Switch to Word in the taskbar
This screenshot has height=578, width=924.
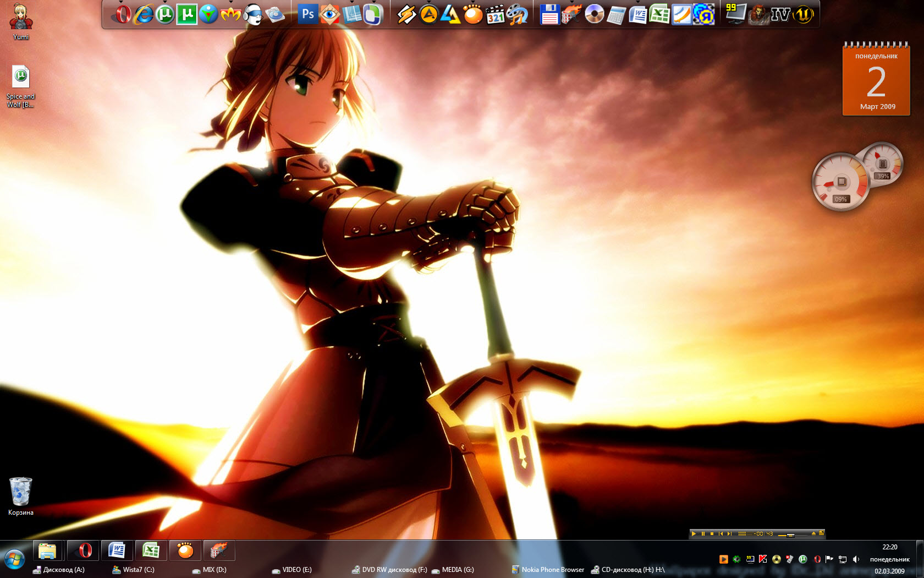click(117, 550)
